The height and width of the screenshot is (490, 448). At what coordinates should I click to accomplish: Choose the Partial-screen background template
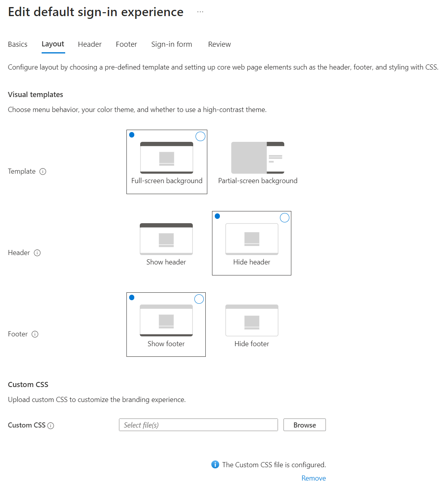click(x=258, y=162)
